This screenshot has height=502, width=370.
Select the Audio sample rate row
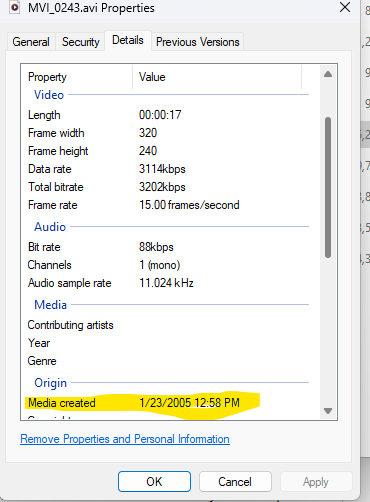168,283
